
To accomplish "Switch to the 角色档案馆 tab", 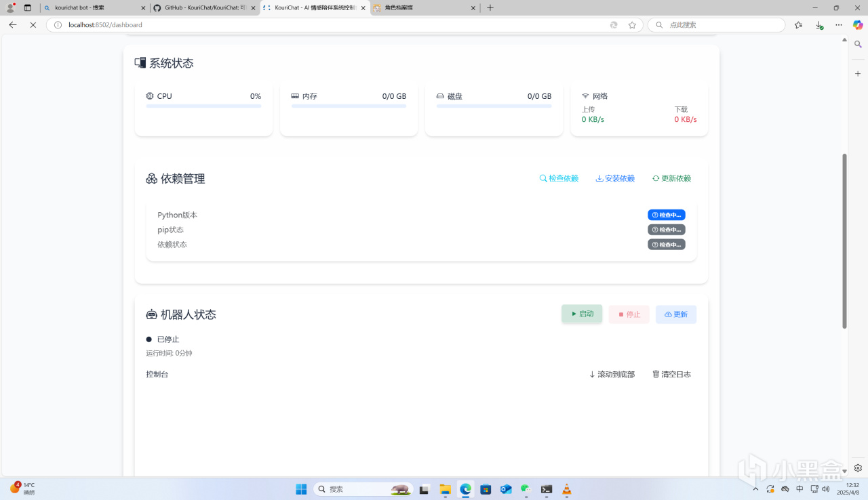I will point(424,7).
